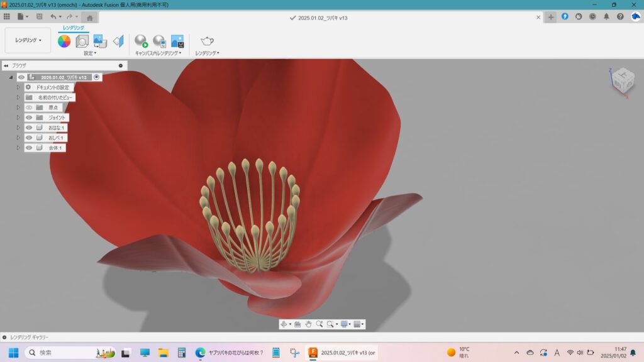Toggle visibility of 原点 folder
The image size is (644, 362).
pyautogui.click(x=29, y=107)
